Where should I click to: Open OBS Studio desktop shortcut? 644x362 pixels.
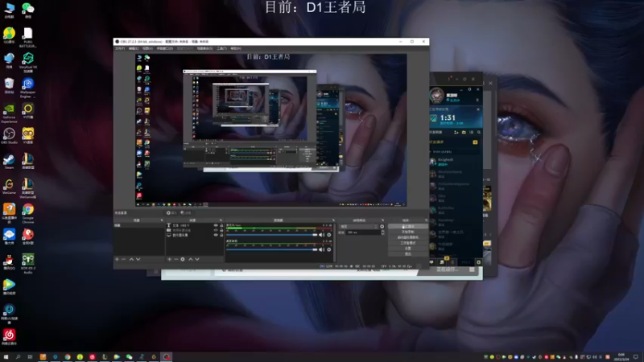point(9,136)
